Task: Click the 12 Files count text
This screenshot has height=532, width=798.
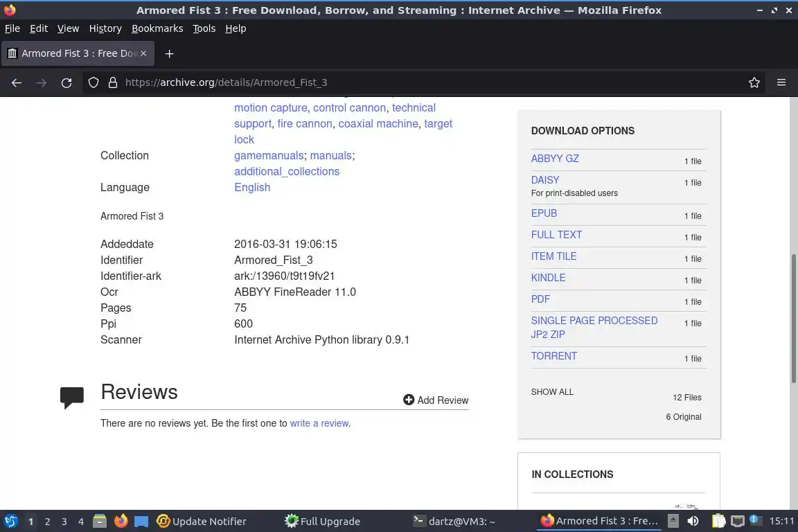Action: pos(687,398)
